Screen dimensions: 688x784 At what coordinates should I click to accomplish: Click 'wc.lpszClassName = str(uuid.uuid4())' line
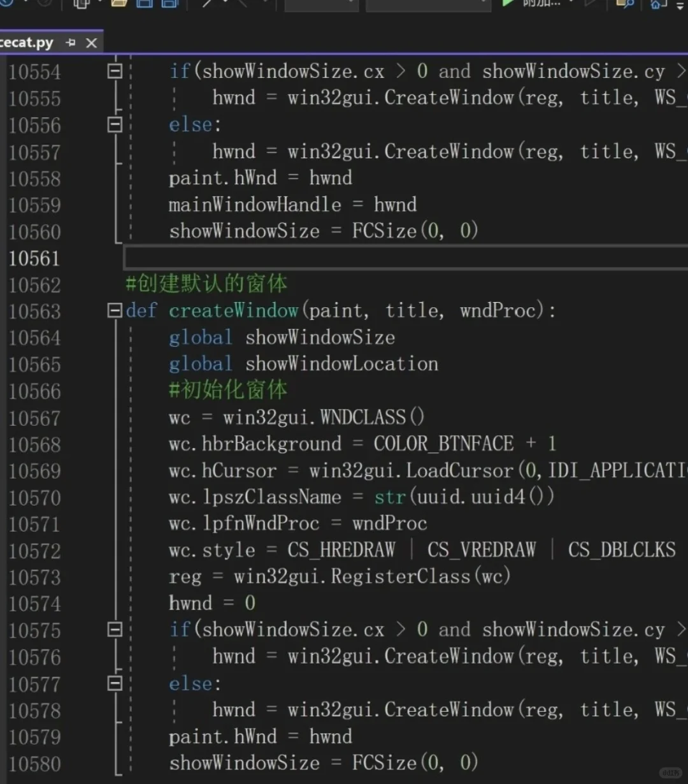362,497
